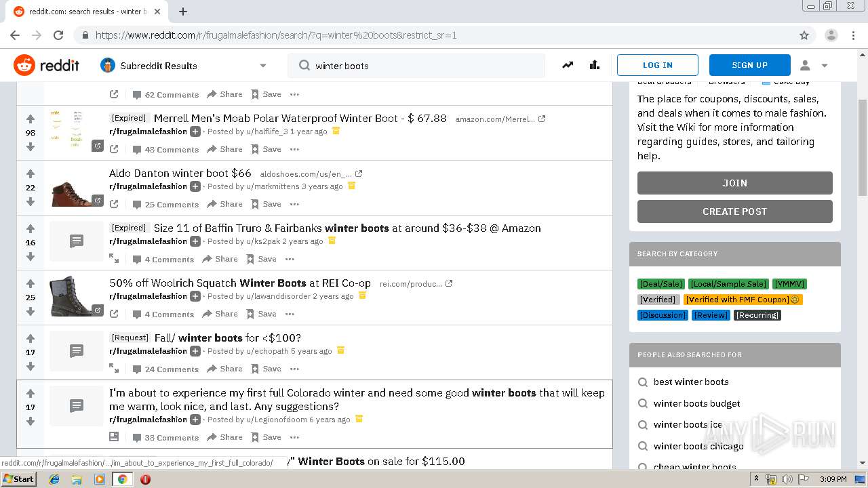Click the plus join icon on Aldo Danton post
The width and height of the screenshot is (868, 488).
(x=195, y=186)
